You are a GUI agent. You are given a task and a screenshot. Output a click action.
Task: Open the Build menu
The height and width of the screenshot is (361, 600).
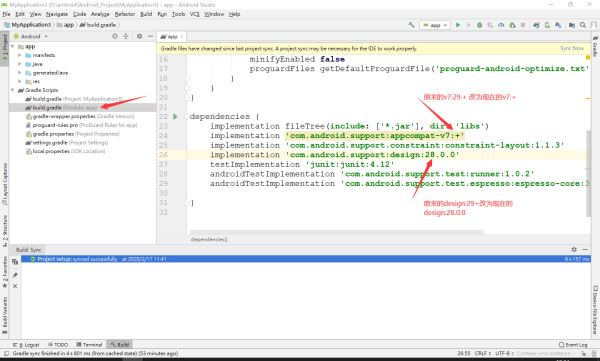146,14
